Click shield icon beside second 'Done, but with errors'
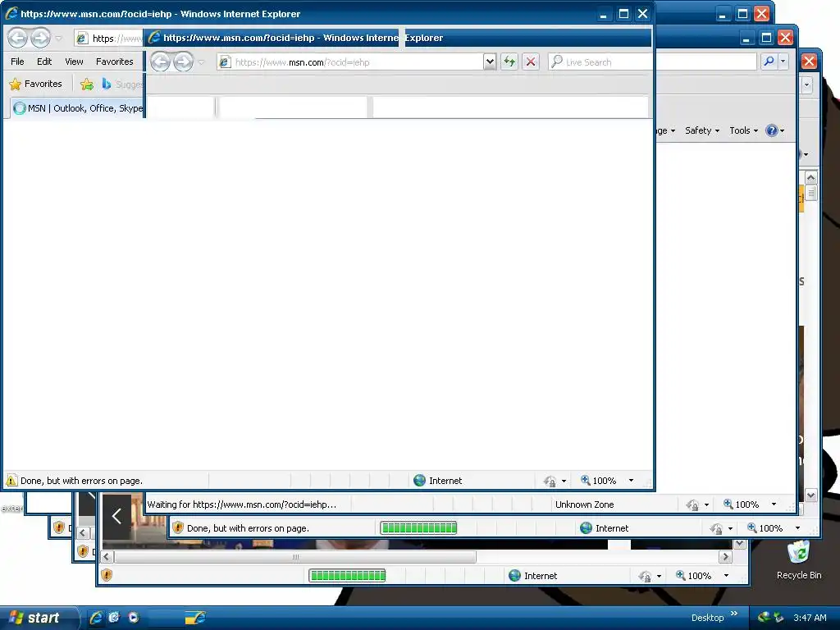 (x=178, y=527)
